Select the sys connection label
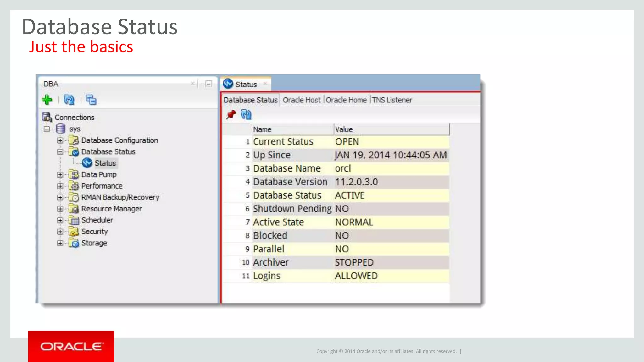The image size is (644, 362). tap(75, 129)
